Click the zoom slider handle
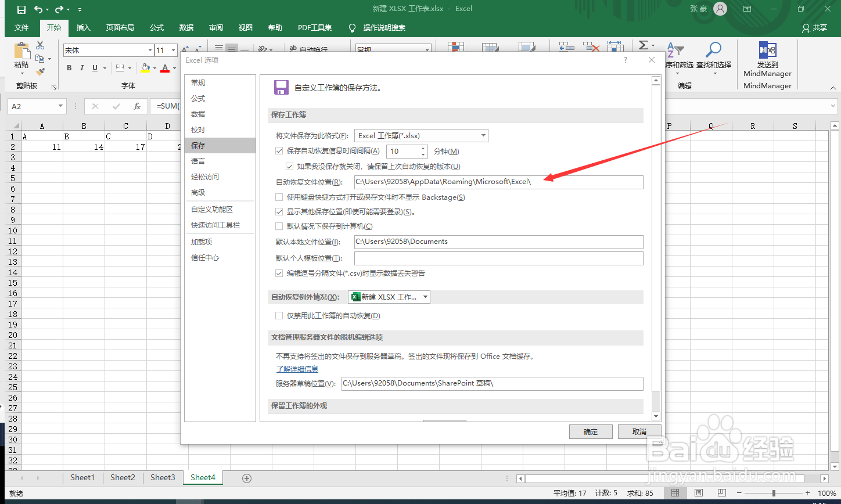841x504 pixels. tap(774, 493)
